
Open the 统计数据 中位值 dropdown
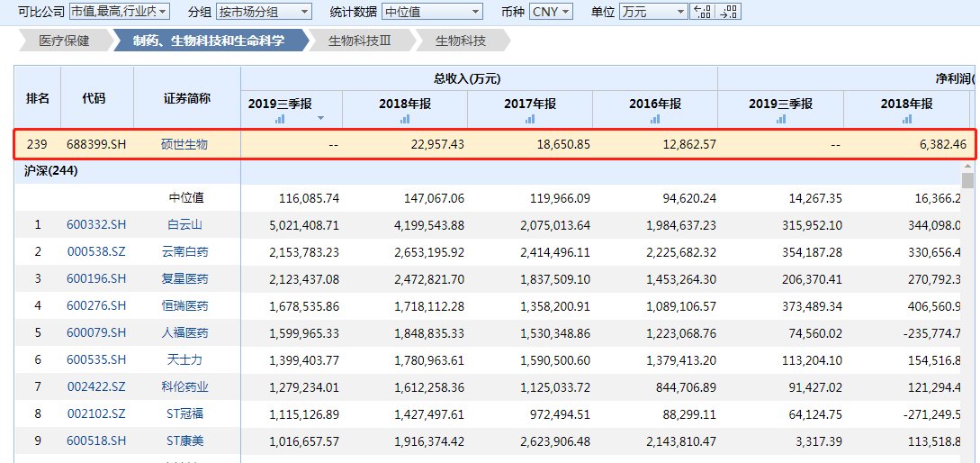tap(432, 12)
